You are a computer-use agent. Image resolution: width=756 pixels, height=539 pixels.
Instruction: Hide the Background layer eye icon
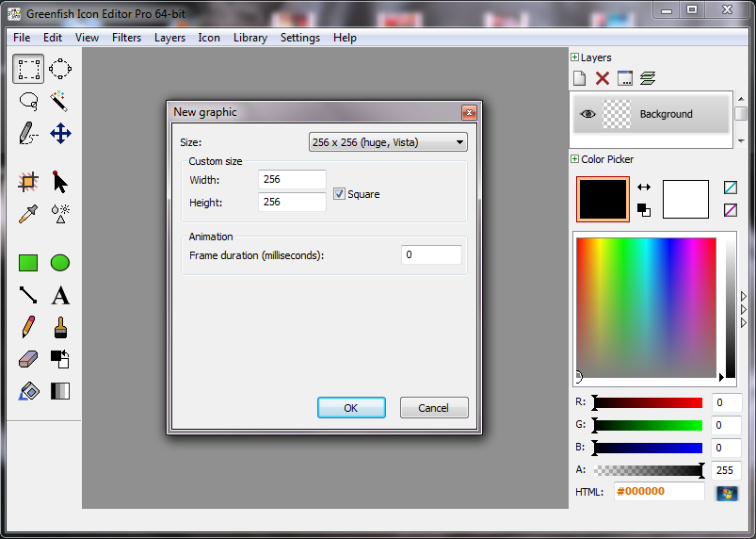coord(587,114)
